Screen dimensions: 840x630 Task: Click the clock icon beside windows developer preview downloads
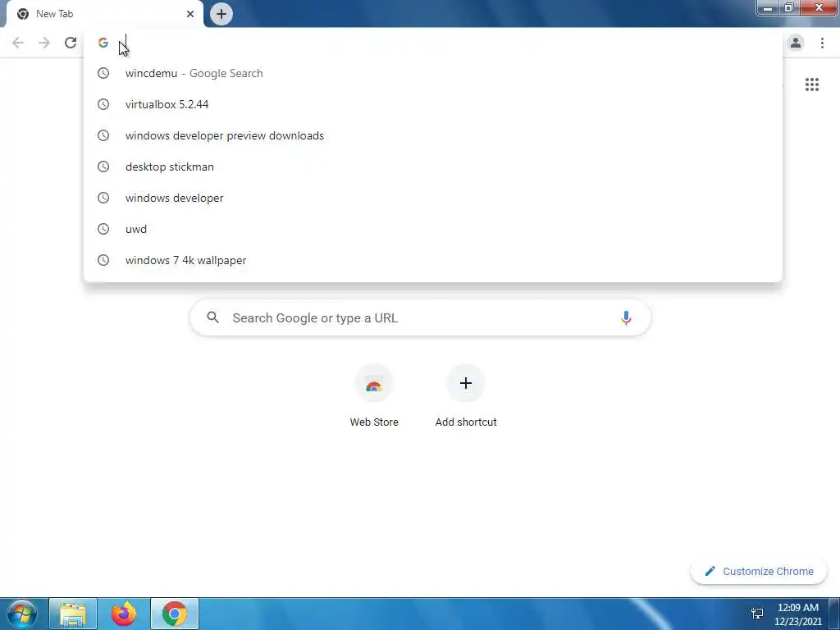[x=103, y=135]
